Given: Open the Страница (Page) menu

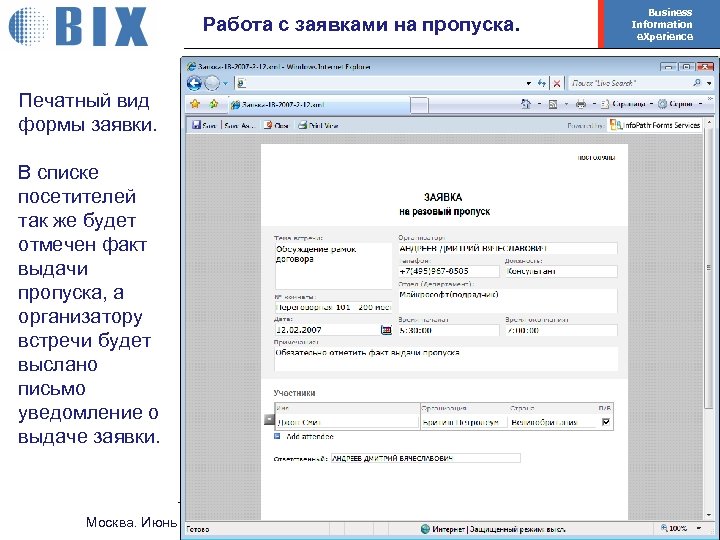Looking at the screenshot, I should 626,104.
